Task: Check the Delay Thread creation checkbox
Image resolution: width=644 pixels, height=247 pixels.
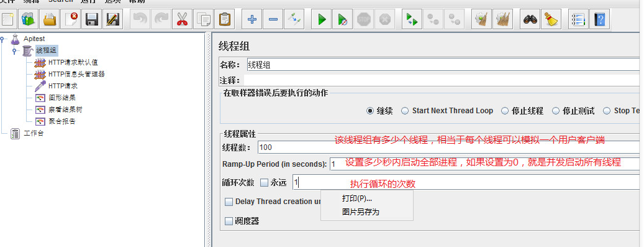Action: pos(229,202)
